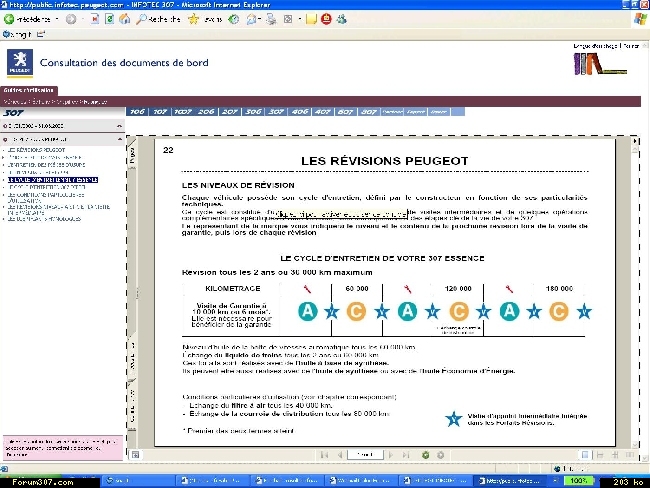Screen dimensions: 650x488
Task: Go to last page in viewer
Action: tap(406, 455)
